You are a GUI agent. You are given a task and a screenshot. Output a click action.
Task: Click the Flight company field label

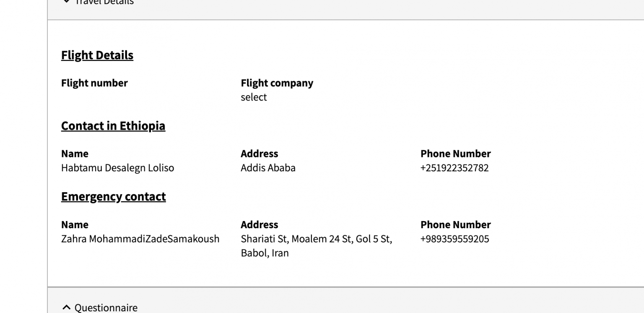point(277,83)
